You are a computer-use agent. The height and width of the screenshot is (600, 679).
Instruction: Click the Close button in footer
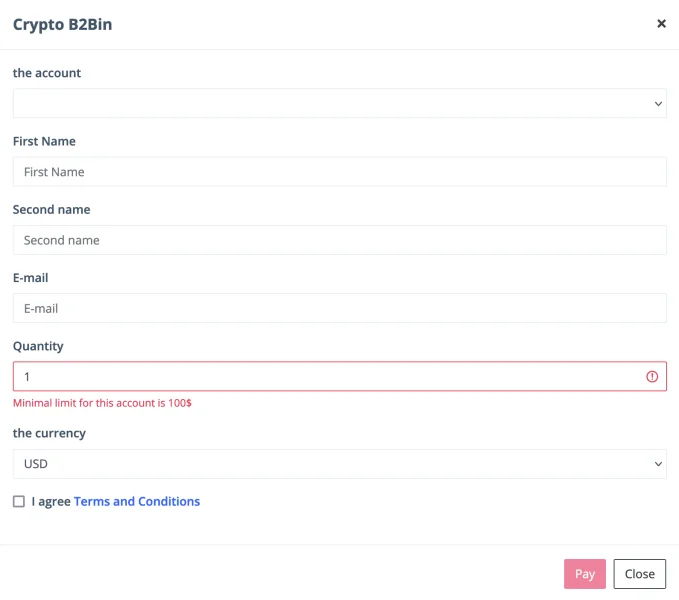click(x=639, y=574)
